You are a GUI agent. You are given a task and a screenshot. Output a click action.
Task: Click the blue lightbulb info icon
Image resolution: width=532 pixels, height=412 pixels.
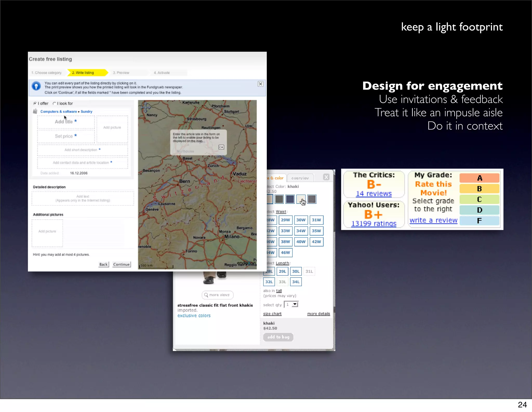pyautogui.click(x=36, y=86)
